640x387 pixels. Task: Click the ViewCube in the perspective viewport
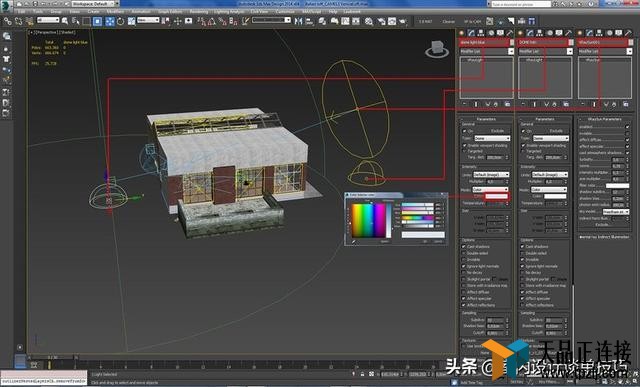(436, 49)
